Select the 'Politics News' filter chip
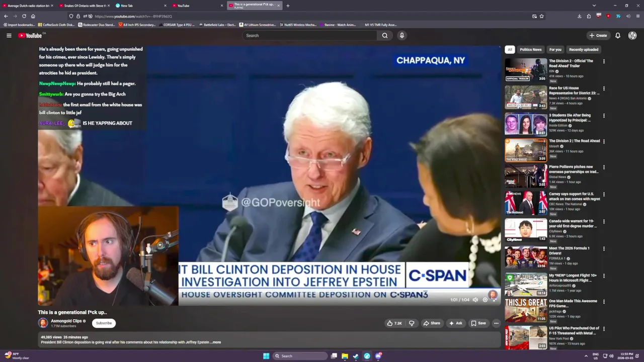This screenshot has height=362, width=644. click(x=530, y=49)
